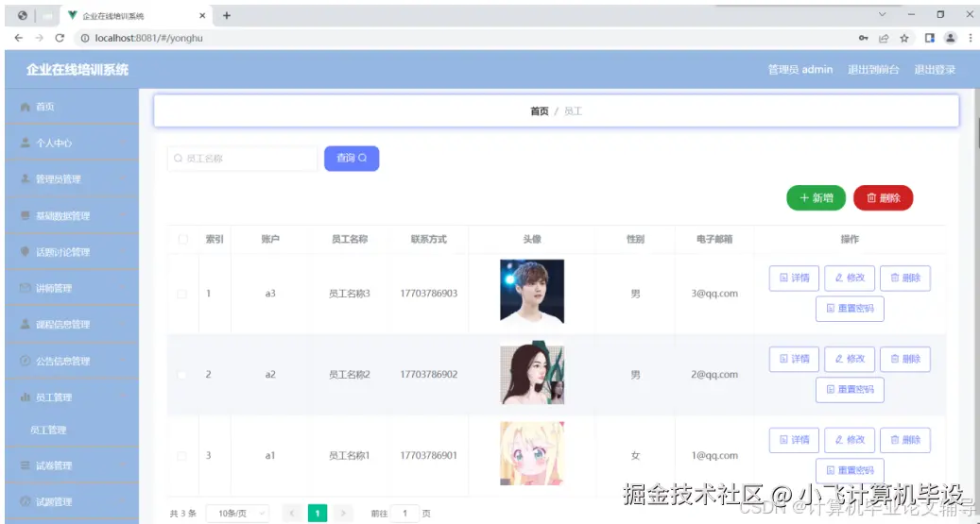The width and height of the screenshot is (980, 524).
Task: Click 重置密码 for 员工名称2
Action: point(850,390)
